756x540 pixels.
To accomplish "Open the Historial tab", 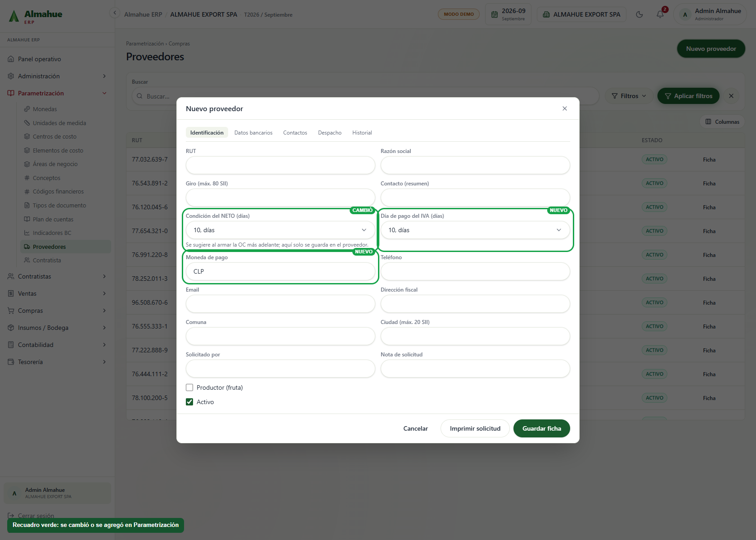I will pos(362,133).
